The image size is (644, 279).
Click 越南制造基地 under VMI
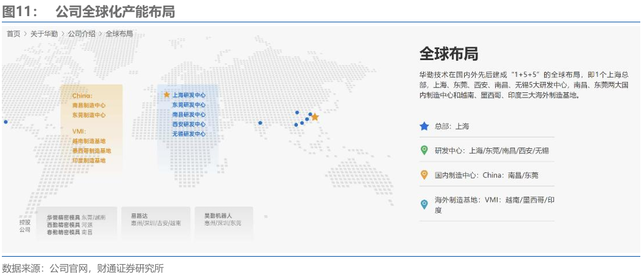(x=89, y=141)
